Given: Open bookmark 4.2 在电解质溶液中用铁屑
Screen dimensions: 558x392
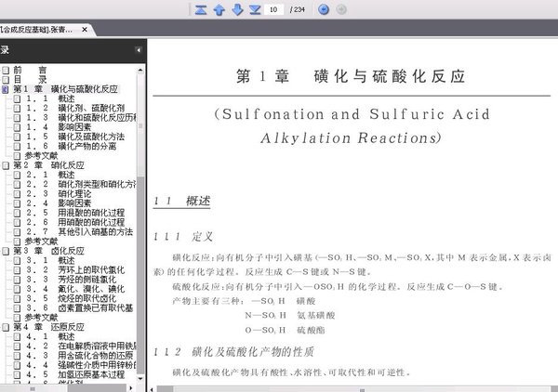Looking at the screenshot, I should click(x=81, y=346).
